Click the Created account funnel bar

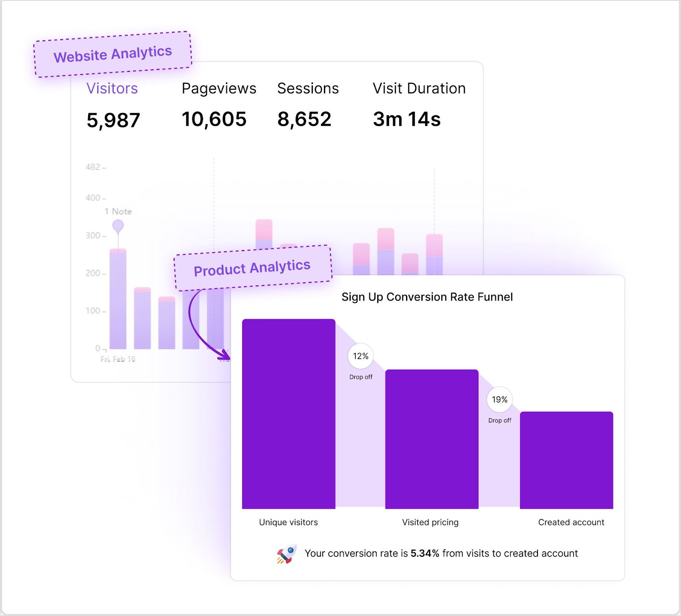[567, 460]
